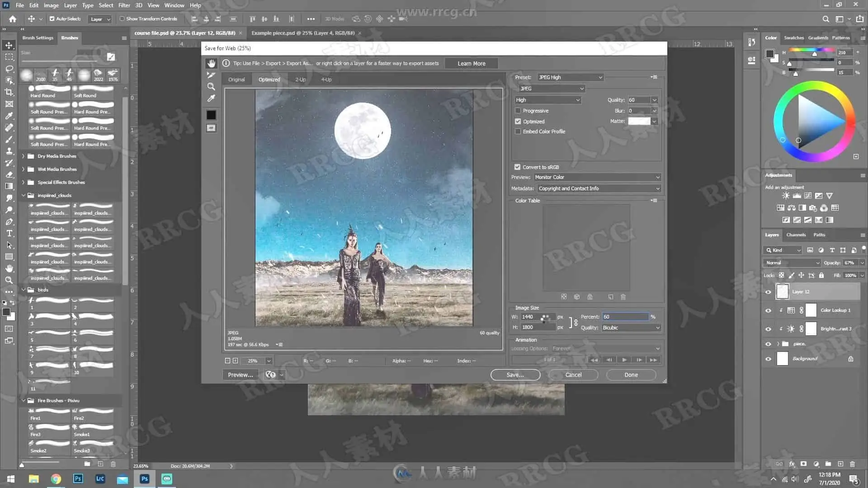The image size is (868, 488).
Task: Click the Save... button
Action: [515, 375]
